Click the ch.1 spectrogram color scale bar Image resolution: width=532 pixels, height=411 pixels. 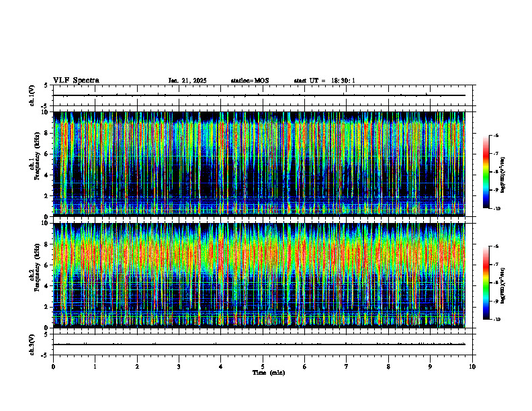[486, 172]
